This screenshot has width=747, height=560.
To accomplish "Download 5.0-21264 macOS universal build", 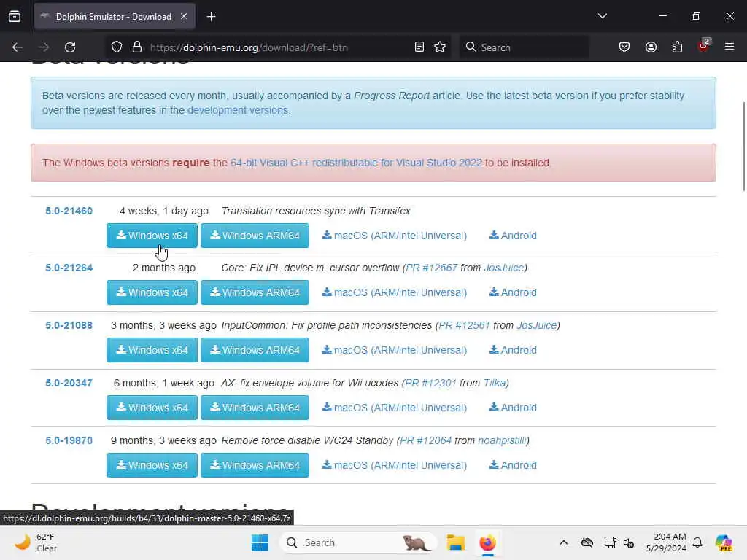I will [x=395, y=292].
